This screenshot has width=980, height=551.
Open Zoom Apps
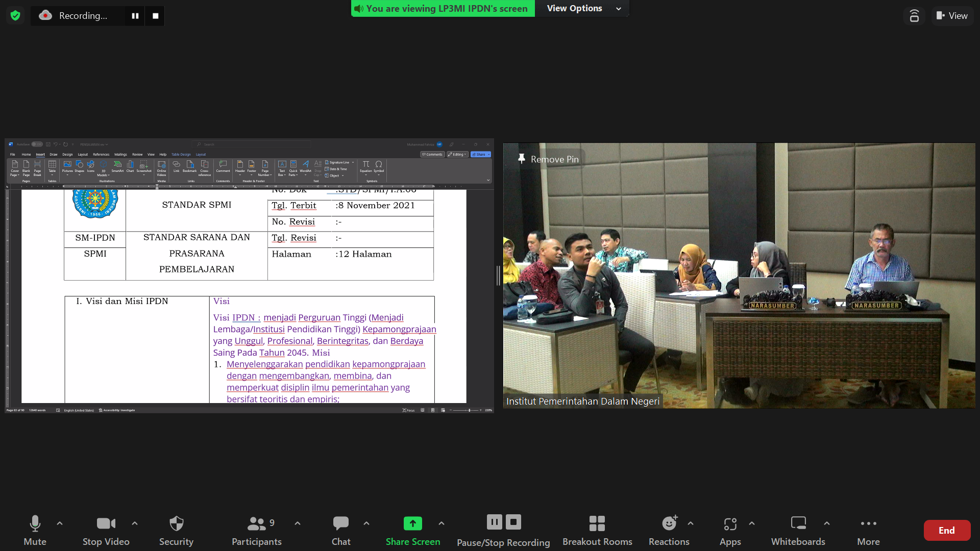[730, 531]
